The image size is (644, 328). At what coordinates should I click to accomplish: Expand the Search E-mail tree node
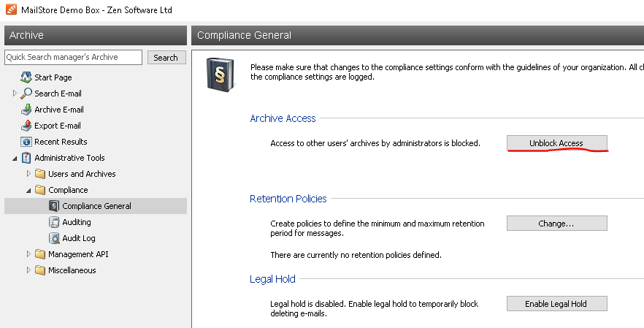pyautogui.click(x=15, y=94)
